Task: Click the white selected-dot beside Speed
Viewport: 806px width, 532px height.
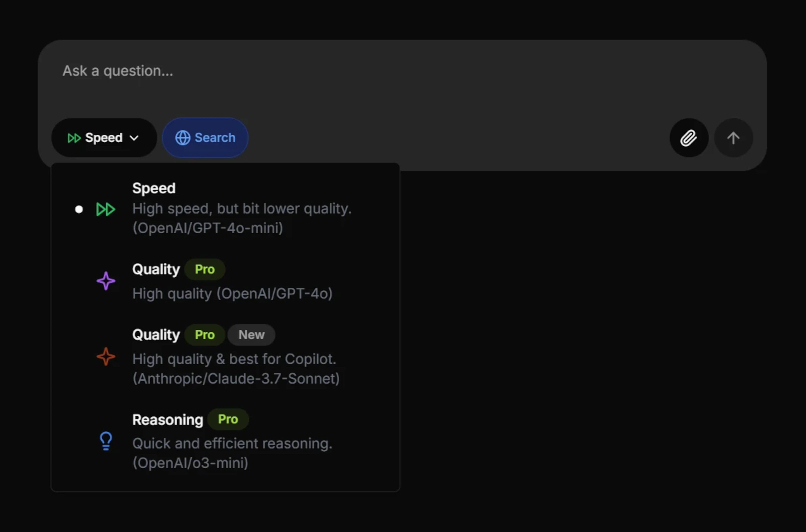Action: pos(79,209)
